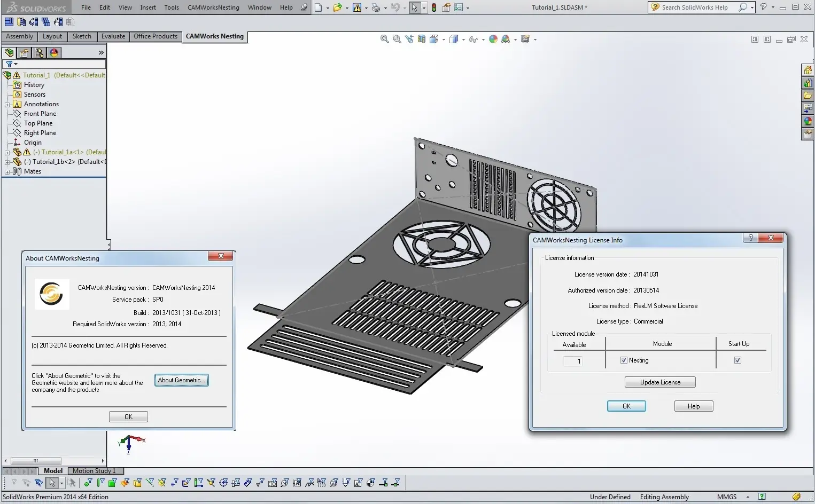Click the Filter Vertices selection icon
Image resolution: width=815 pixels, height=504 pixels.
tap(88, 483)
